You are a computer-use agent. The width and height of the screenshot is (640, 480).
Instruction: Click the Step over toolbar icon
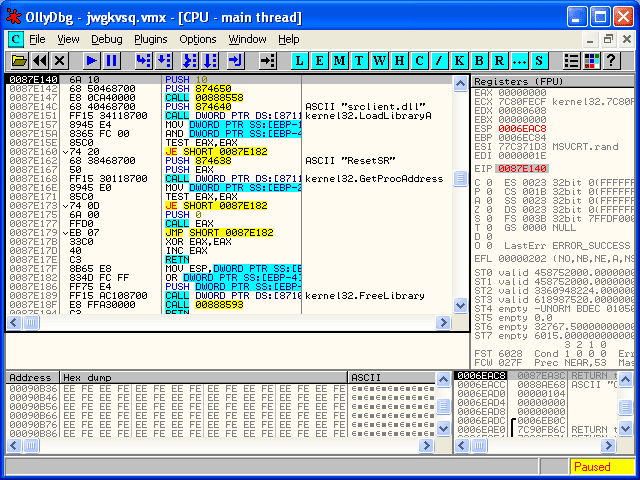click(x=163, y=61)
